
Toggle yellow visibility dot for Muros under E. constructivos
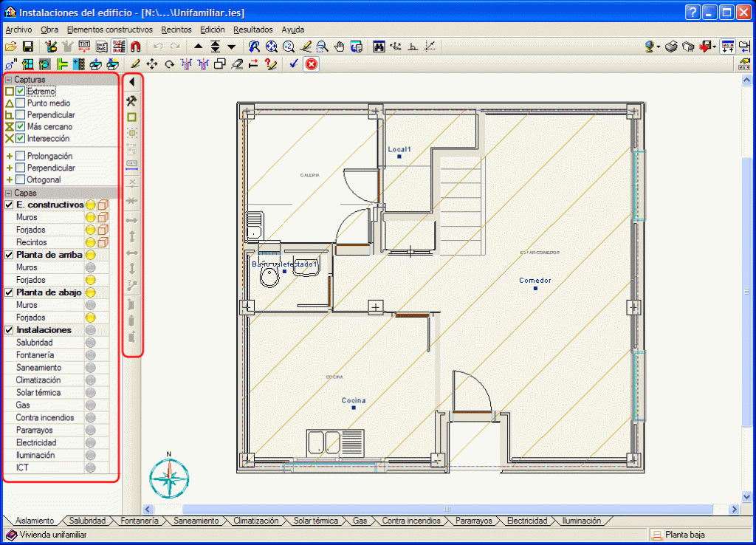point(91,217)
